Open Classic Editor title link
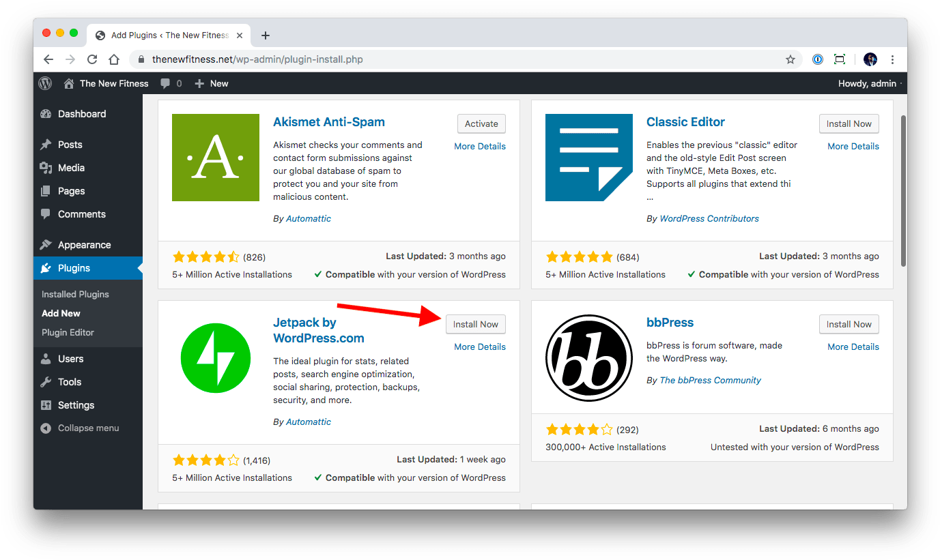 point(685,122)
